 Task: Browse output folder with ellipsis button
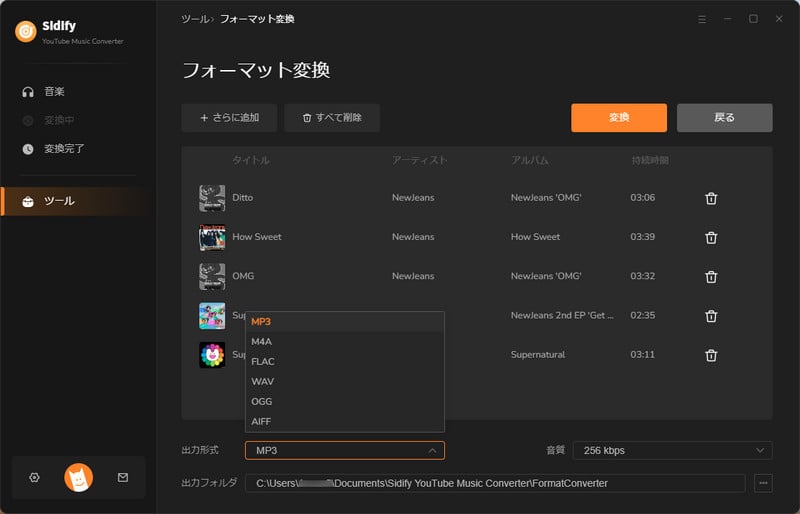[x=763, y=483]
